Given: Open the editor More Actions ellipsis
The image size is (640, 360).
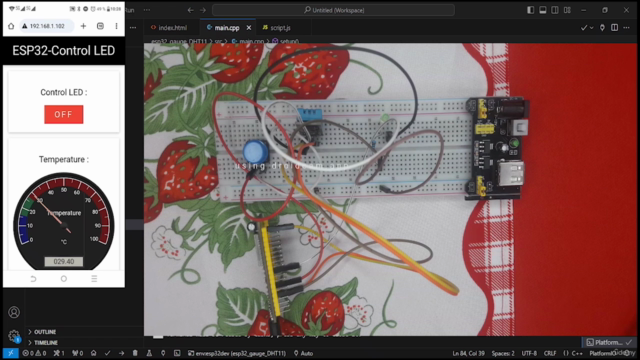Looking at the screenshot, I should [627, 28].
